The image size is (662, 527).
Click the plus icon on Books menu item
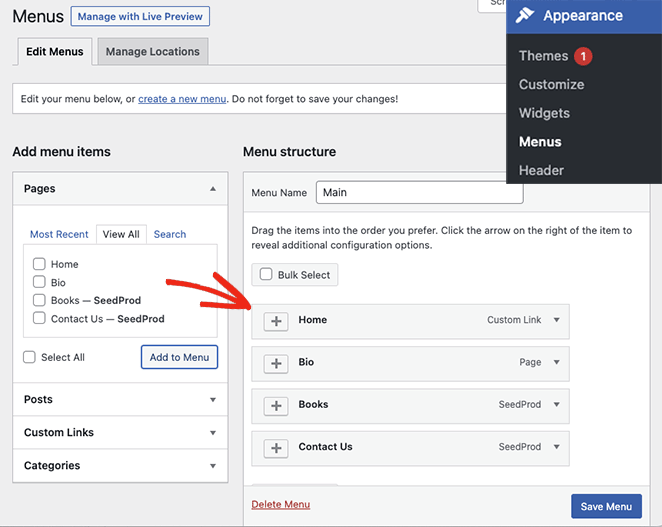(277, 406)
